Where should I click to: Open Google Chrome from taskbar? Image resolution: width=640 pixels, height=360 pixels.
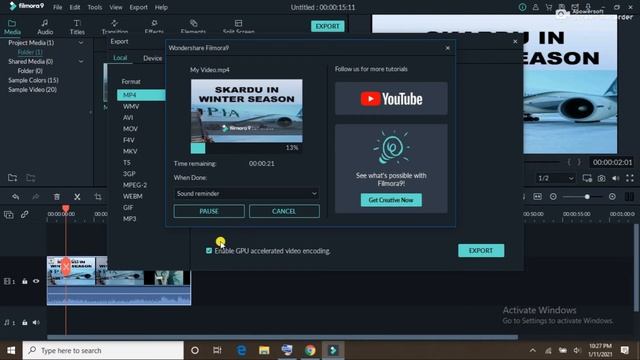310,350
